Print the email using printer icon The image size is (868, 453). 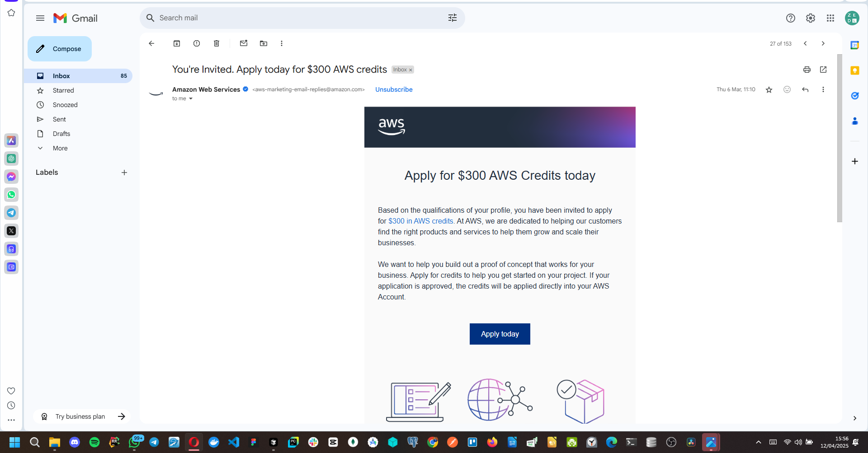coord(807,70)
